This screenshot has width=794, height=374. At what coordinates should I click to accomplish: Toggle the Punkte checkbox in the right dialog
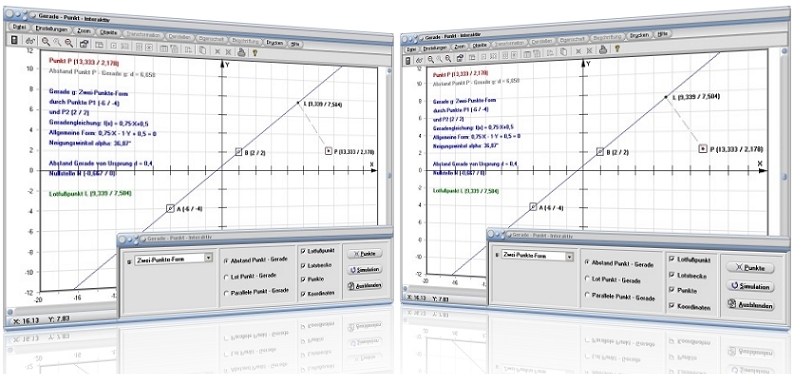click(671, 290)
